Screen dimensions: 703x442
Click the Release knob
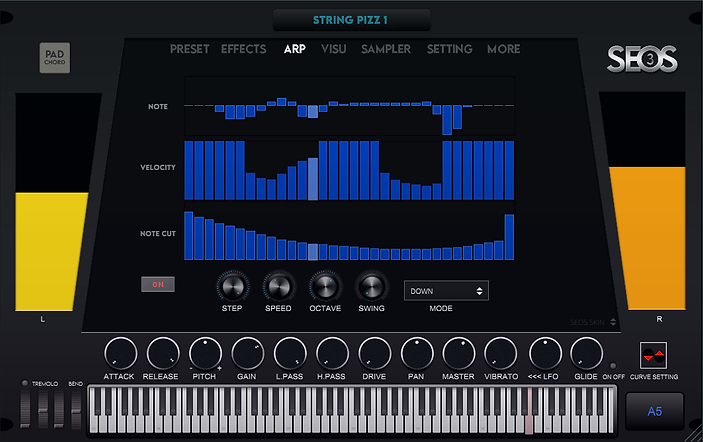click(163, 353)
